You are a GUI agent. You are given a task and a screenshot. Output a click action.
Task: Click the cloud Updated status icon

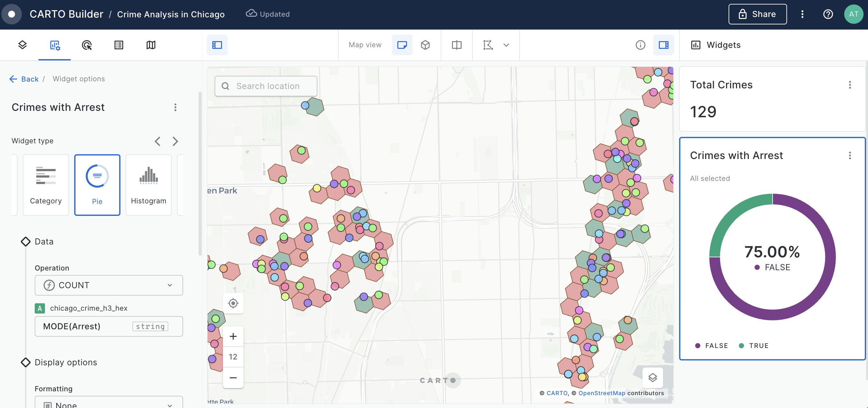pyautogui.click(x=251, y=13)
